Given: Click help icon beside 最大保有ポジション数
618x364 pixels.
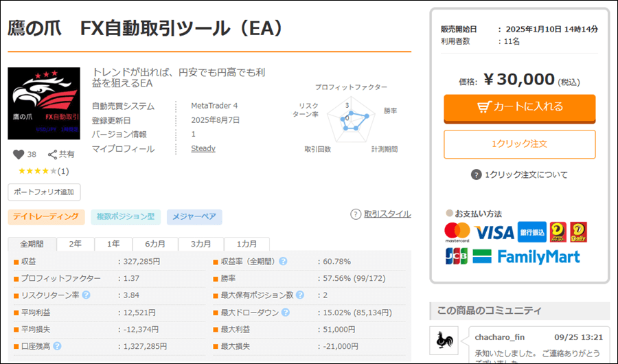Looking at the screenshot, I should (300, 295).
